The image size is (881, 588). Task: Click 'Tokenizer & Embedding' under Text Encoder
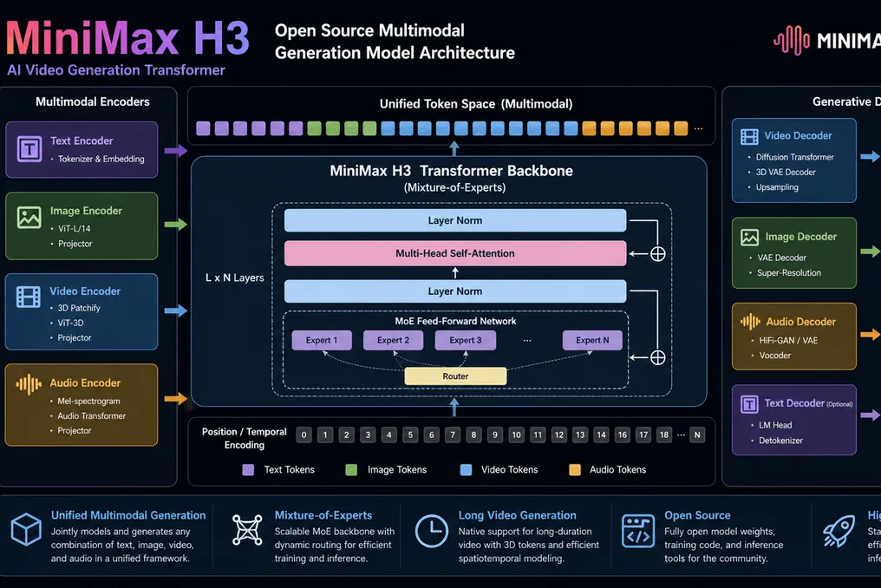(x=101, y=159)
